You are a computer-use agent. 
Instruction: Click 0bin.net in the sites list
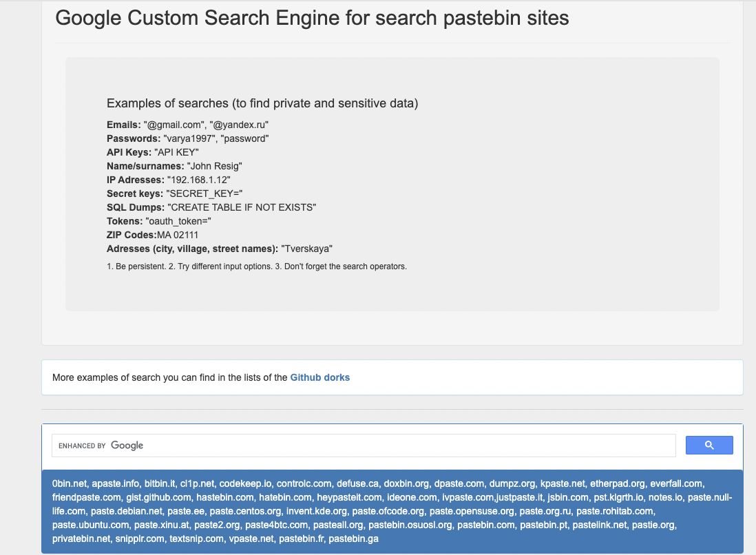point(70,484)
